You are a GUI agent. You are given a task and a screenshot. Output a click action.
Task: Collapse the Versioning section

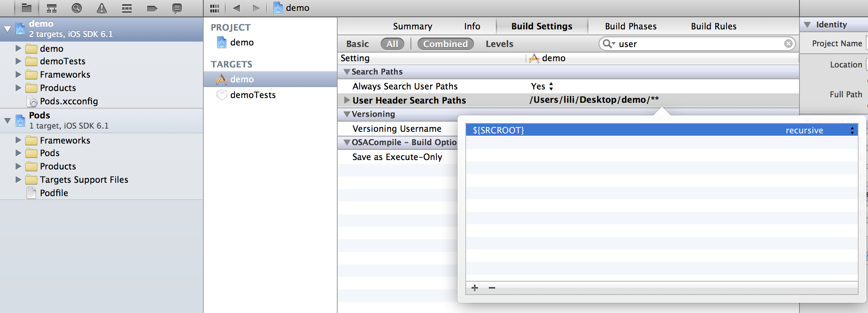pos(347,114)
